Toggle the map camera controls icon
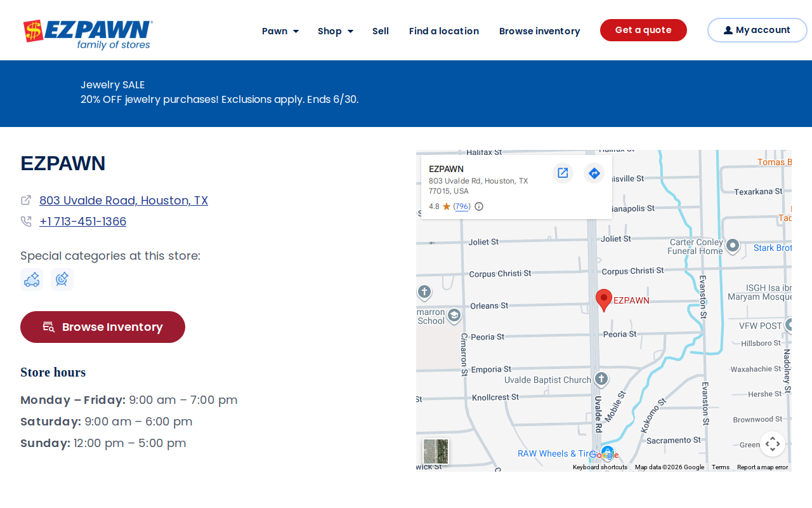Screen dimensions: 812x508 tap(773, 444)
